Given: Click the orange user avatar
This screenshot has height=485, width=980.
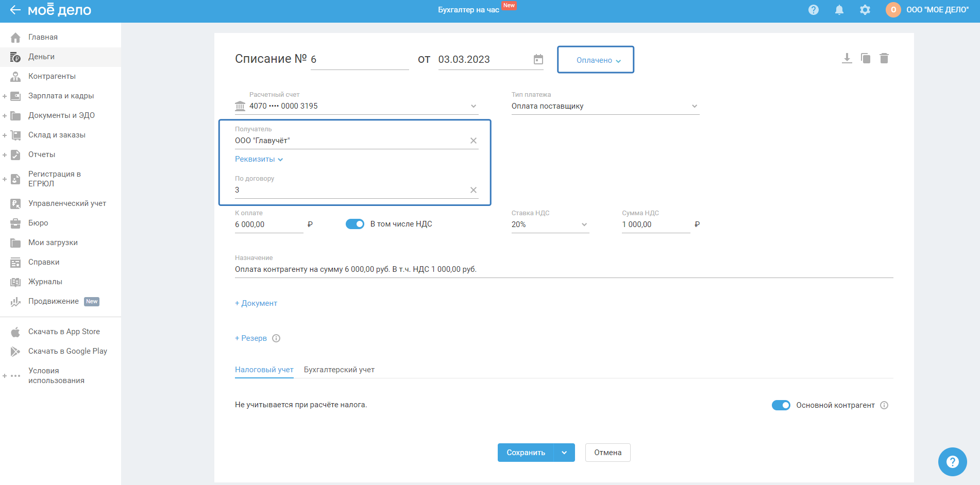Looking at the screenshot, I should [x=893, y=10].
